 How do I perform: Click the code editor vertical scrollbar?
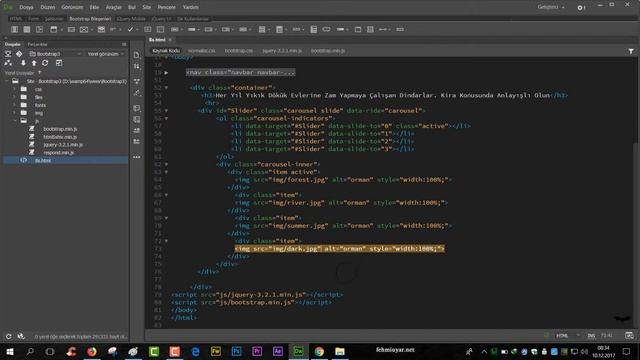coord(637,192)
